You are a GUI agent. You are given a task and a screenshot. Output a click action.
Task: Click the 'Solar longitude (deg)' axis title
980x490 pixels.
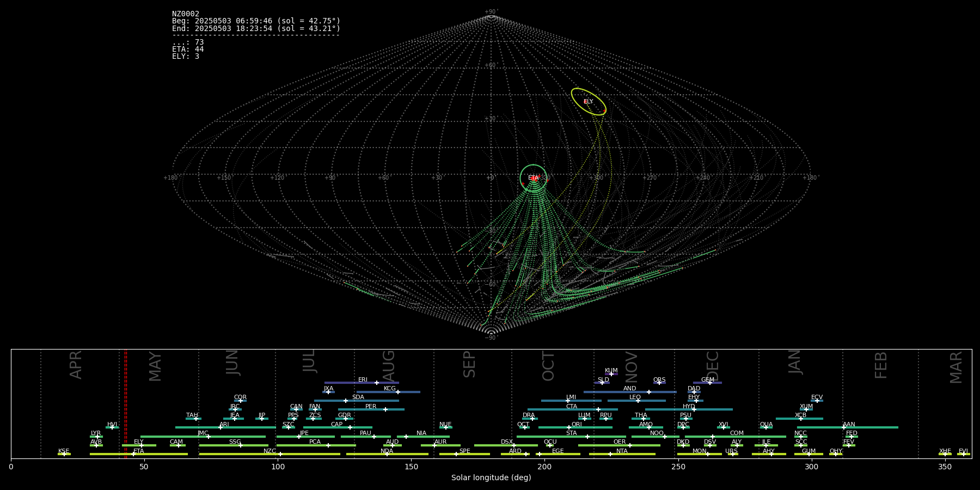click(x=491, y=477)
